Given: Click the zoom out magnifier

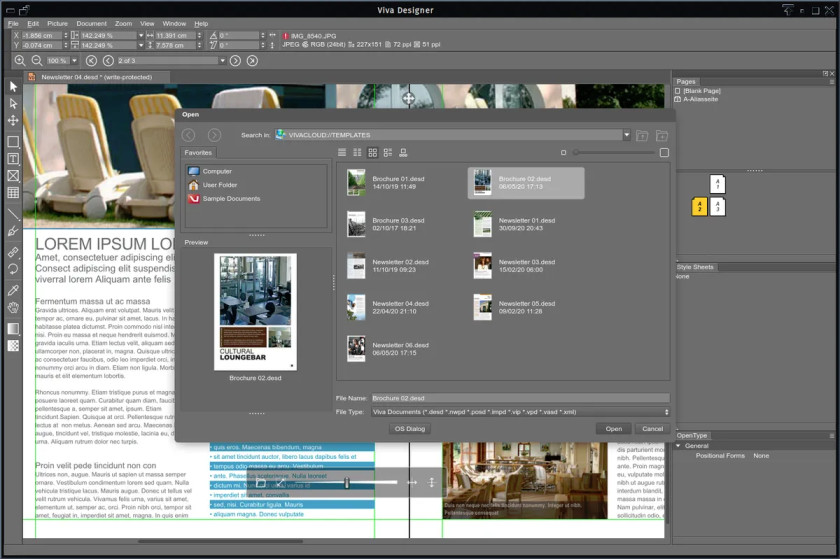Looking at the screenshot, I should pos(36,61).
